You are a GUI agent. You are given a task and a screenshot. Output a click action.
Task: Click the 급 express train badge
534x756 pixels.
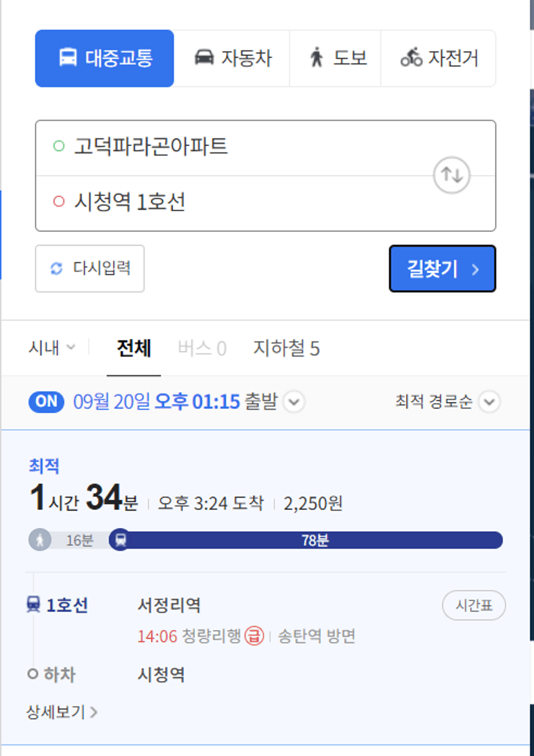[254, 636]
